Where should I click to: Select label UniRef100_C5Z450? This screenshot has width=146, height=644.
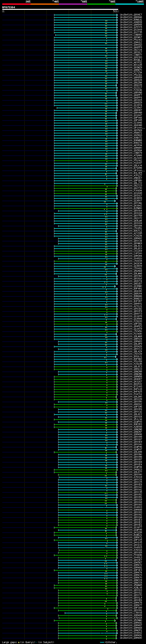coord(131,331)
